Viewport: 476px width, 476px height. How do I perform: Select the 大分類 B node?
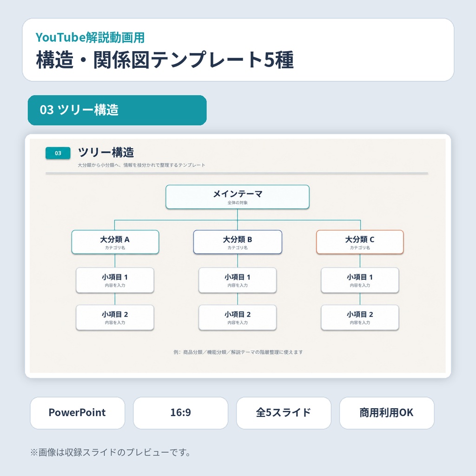[x=238, y=242]
